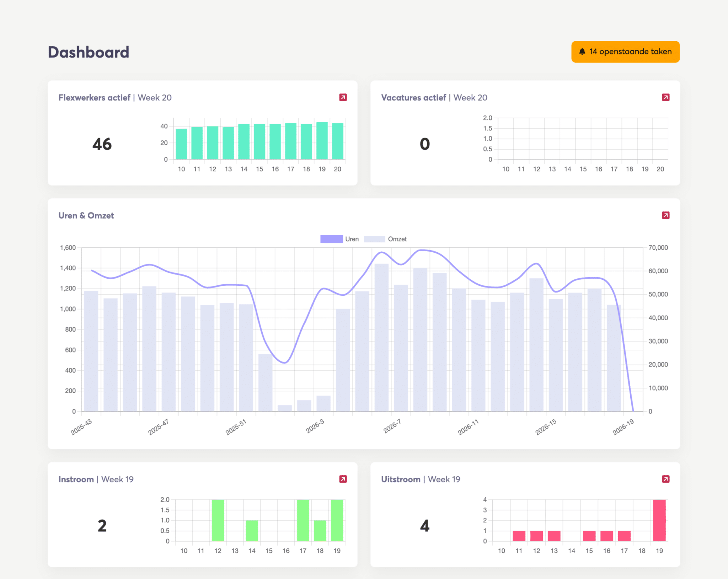Select week 19 bar in Uitstroom chart

[659, 520]
